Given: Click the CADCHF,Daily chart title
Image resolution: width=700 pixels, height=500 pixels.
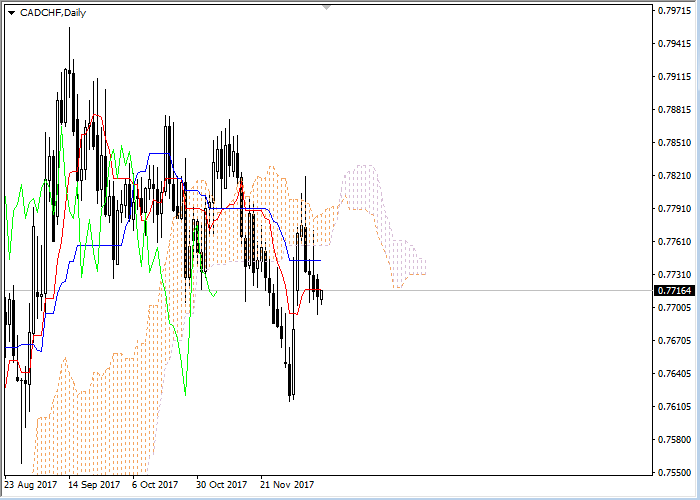Looking at the screenshot, I should click(x=53, y=13).
